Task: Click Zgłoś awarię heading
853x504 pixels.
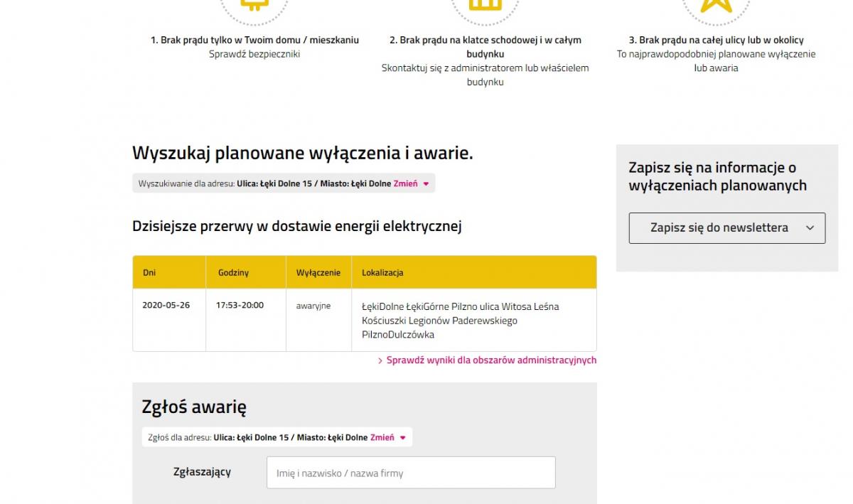Action: 194,407
